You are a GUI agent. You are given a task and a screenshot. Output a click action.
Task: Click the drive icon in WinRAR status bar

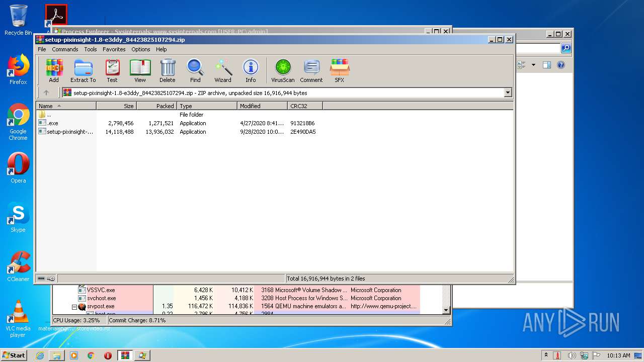pos(41,279)
